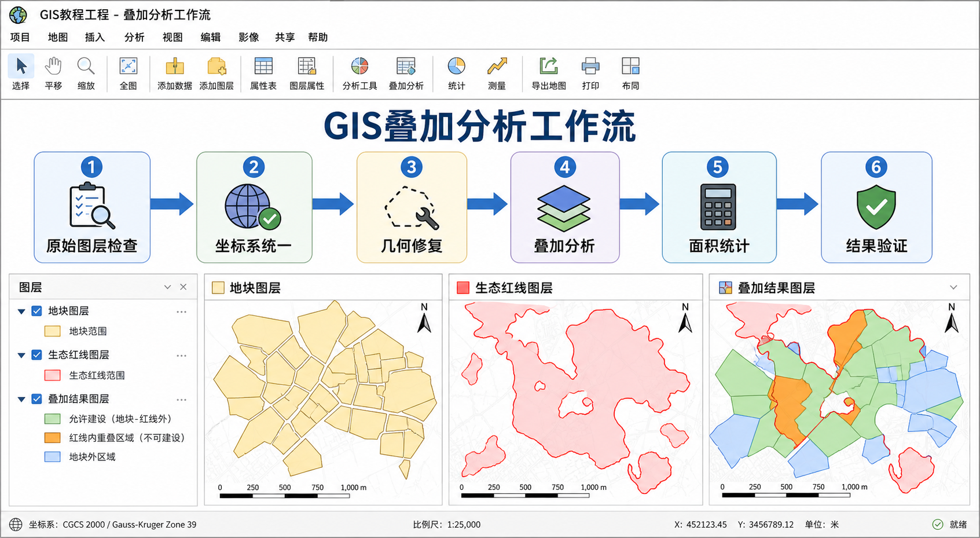The width and height of the screenshot is (980, 538).
Task: Open the 地图 menu
Action: click(57, 37)
